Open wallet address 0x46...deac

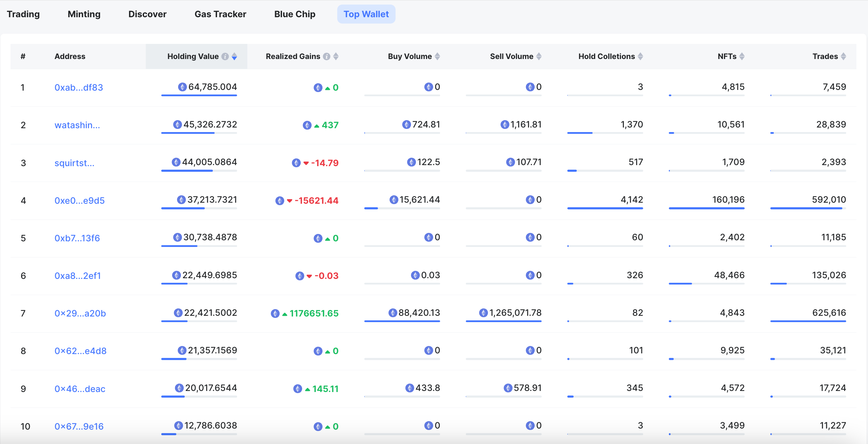(x=80, y=389)
